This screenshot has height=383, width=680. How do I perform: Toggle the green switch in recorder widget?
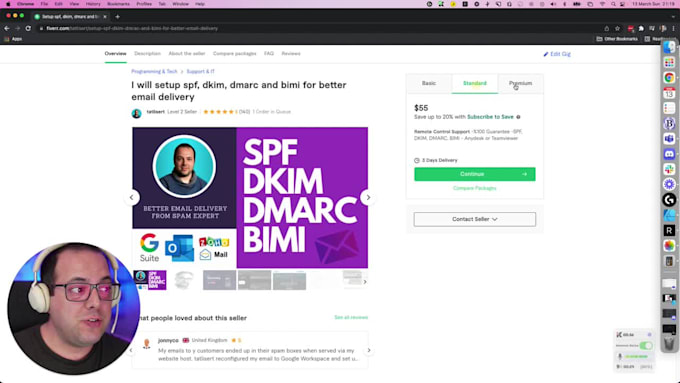point(646,346)
